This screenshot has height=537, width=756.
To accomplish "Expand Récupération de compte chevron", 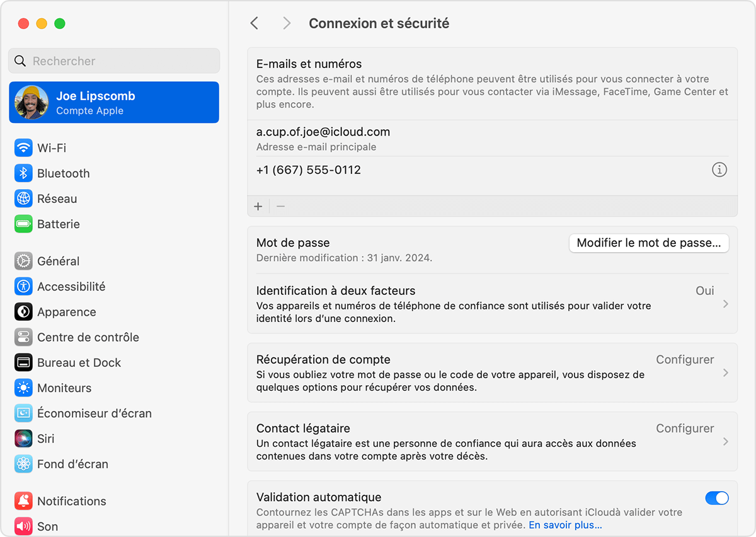I will pos(726,372).
